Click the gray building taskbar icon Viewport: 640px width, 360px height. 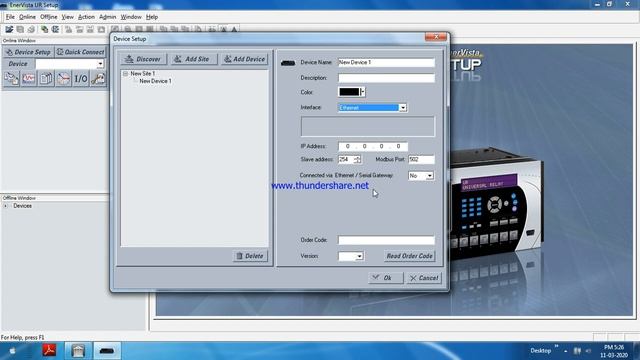78,351
